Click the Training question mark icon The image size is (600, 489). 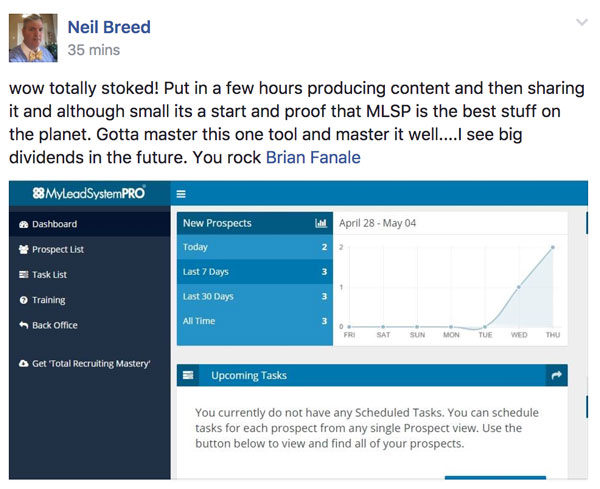tap(23, 300)
